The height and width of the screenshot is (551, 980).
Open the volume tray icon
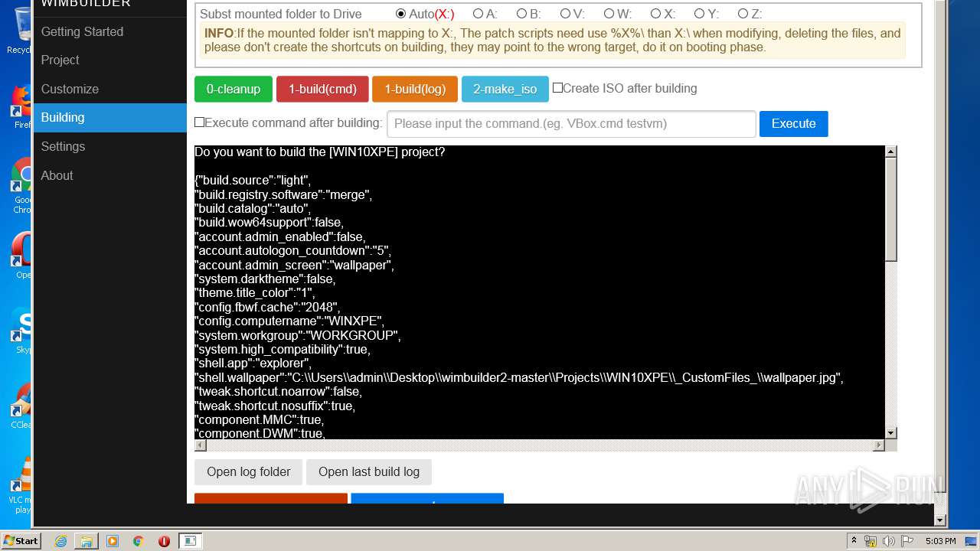click(889, 541)
